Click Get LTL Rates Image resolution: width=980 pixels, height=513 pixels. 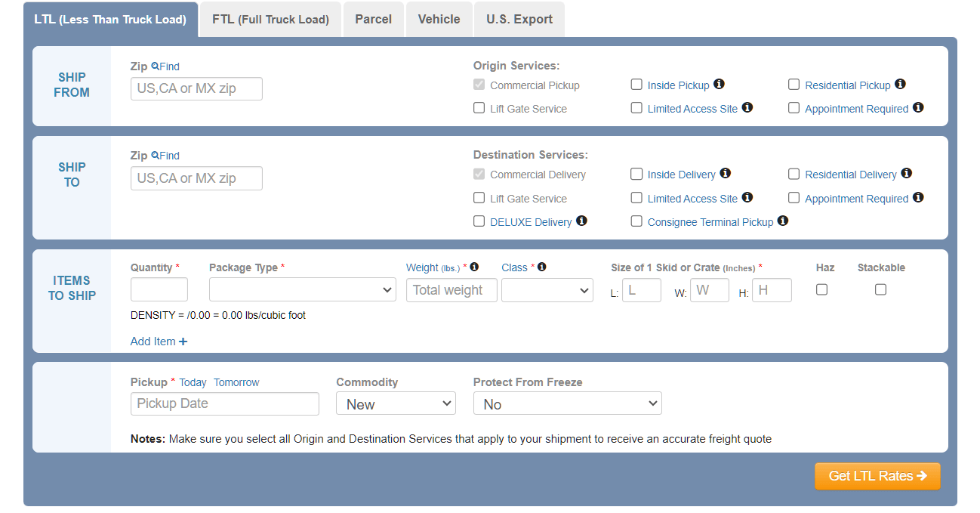pyautogui.click(x=877, y=476)
